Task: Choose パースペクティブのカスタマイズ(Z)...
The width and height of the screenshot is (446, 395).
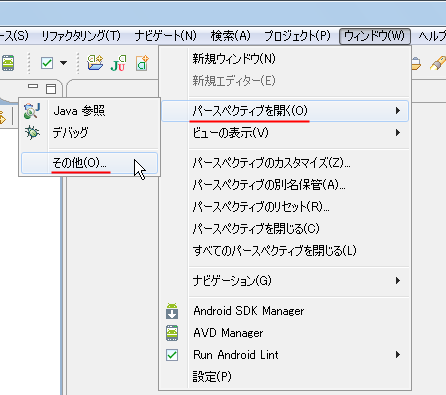Action: tap(285, 163)
